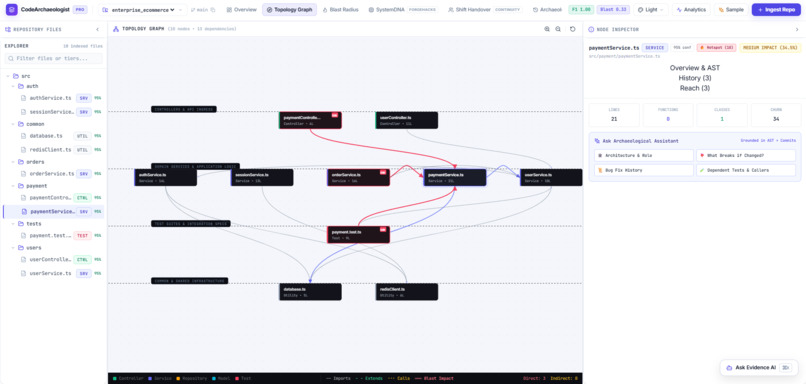Ask about Architecture & Role
806x384 pixels.
(x=644, y=155)
